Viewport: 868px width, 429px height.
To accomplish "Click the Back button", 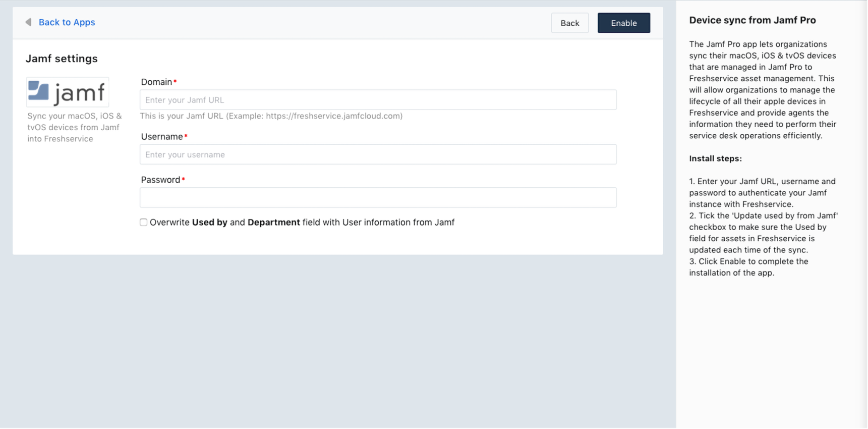I will click(x=569, y=23).
